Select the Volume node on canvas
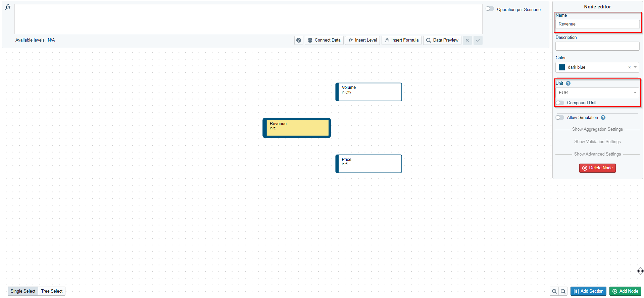Viewport: 644px width, 298px height. click(x=369, y=92)
